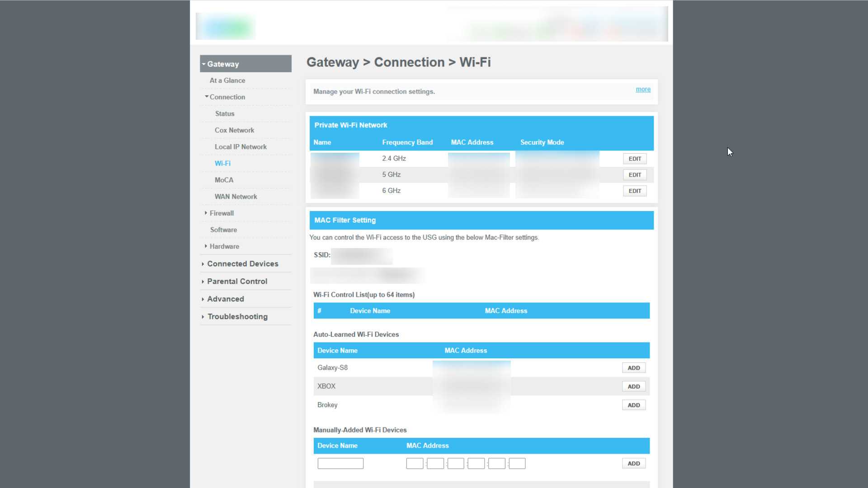
Task: Click the 'SSID:' label
Action: click(x=322, y=255)
